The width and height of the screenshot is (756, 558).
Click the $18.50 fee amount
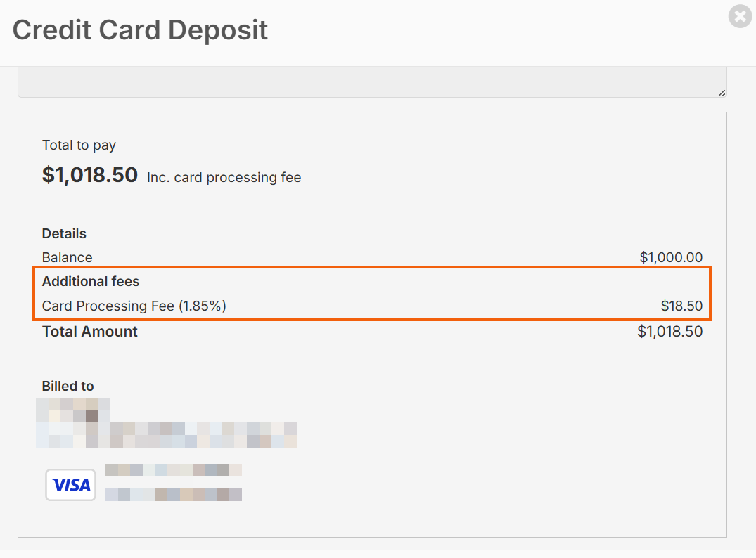[681, 306]
